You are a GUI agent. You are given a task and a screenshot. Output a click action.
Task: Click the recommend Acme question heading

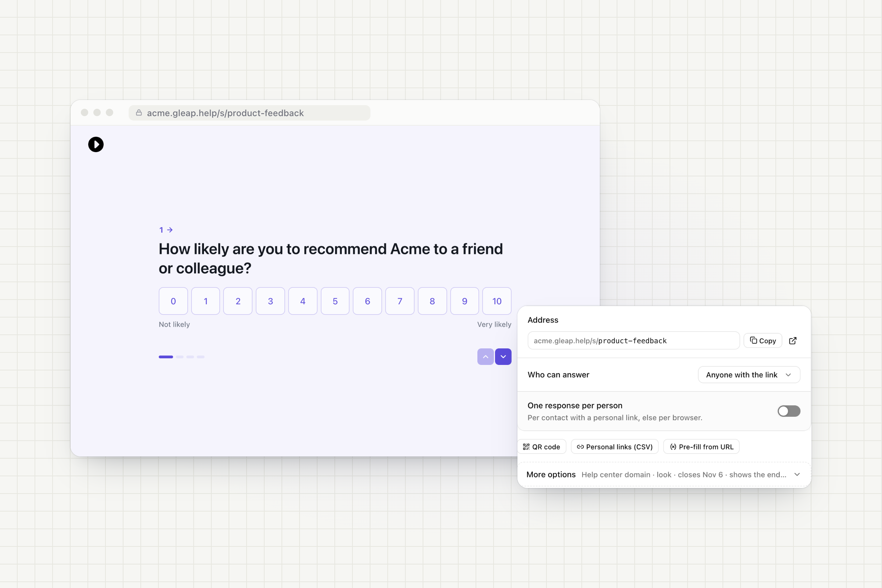point(331,259)
